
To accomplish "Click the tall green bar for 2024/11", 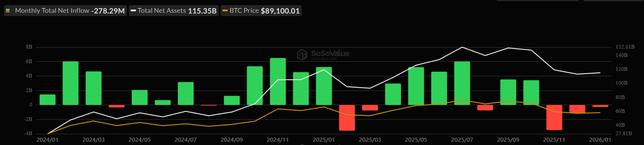I will (278, 81).
